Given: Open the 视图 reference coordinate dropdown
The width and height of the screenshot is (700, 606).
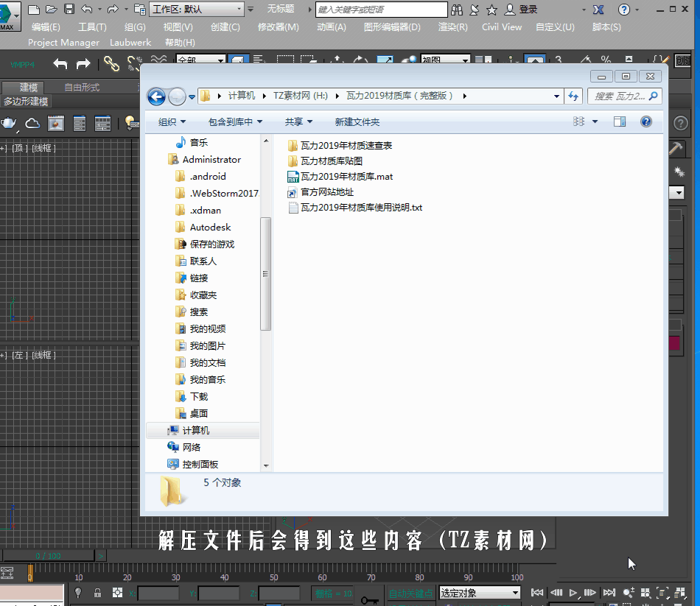Looking at the screenshot, I should click(446, 60).
